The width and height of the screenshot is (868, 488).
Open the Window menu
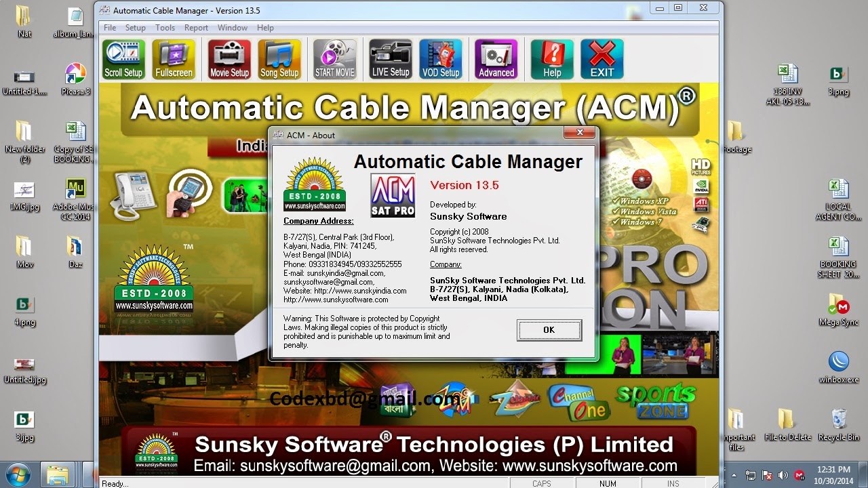233,28
